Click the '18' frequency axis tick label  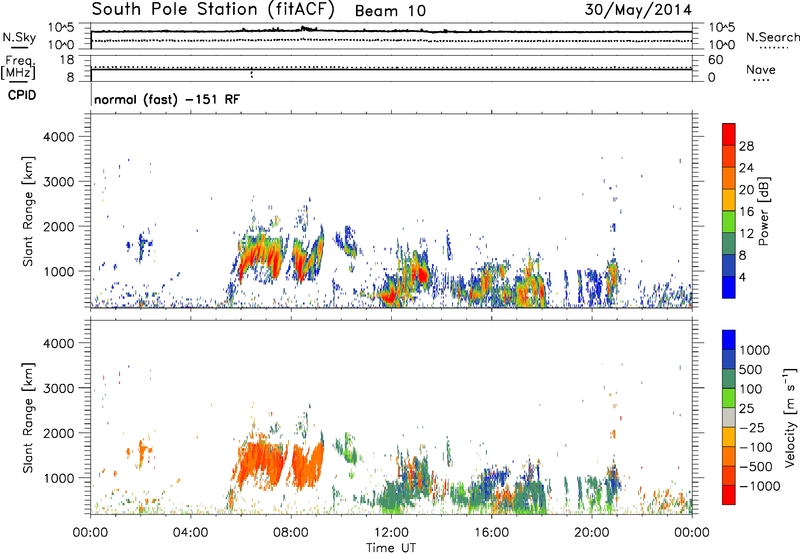click(67, 60)
